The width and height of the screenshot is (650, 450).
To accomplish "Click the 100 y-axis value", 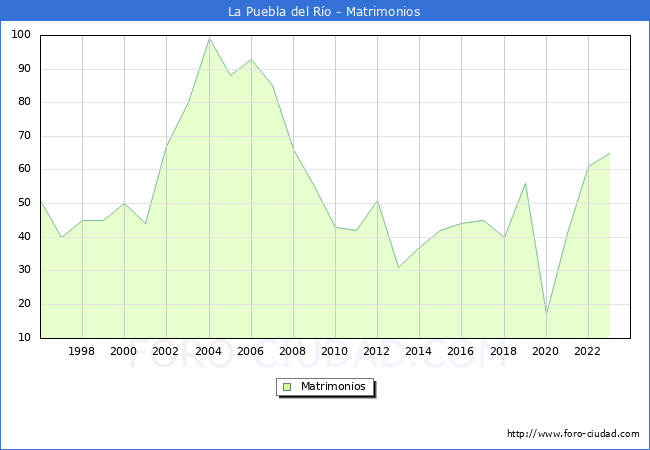I will [x=21, y=34].
